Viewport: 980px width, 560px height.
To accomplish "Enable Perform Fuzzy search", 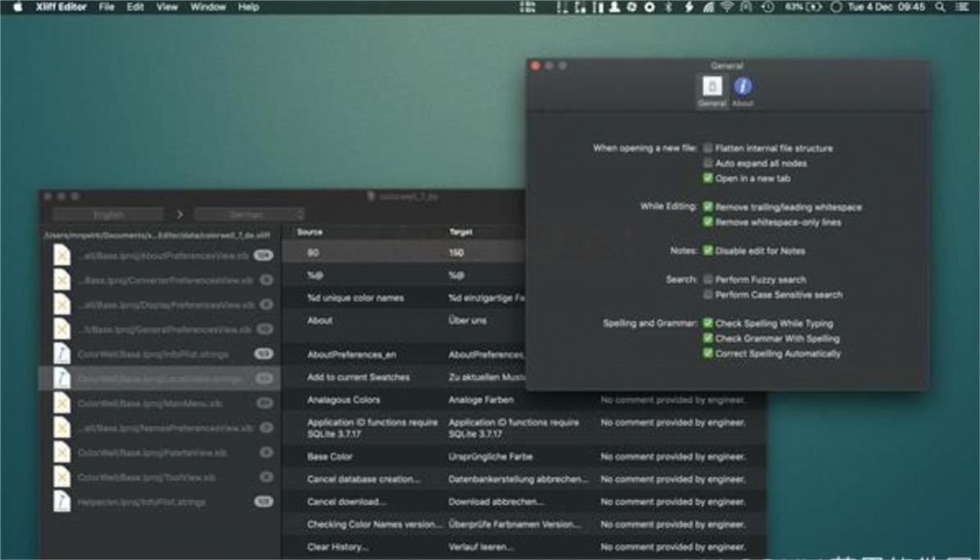I will 708,279.
